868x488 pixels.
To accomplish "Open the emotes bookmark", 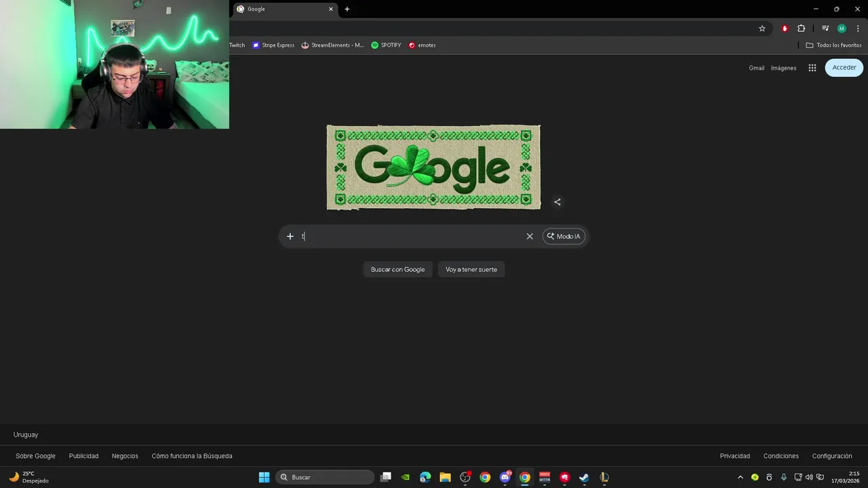I will click(x=422, y=45).
